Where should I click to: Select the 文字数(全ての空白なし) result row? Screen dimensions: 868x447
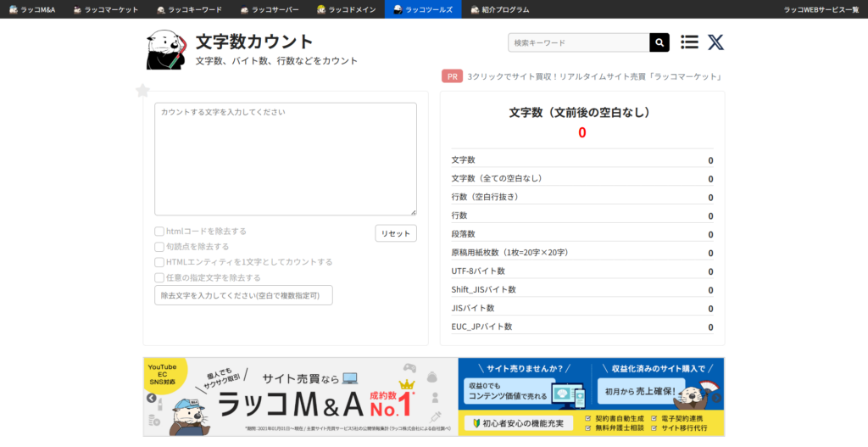(x=582, y=178)
